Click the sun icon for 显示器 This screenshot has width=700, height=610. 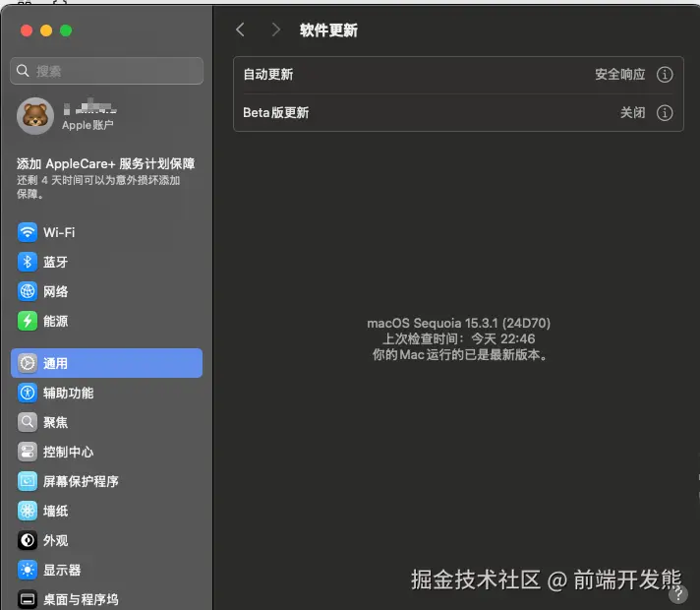click(x=28, y=570)
